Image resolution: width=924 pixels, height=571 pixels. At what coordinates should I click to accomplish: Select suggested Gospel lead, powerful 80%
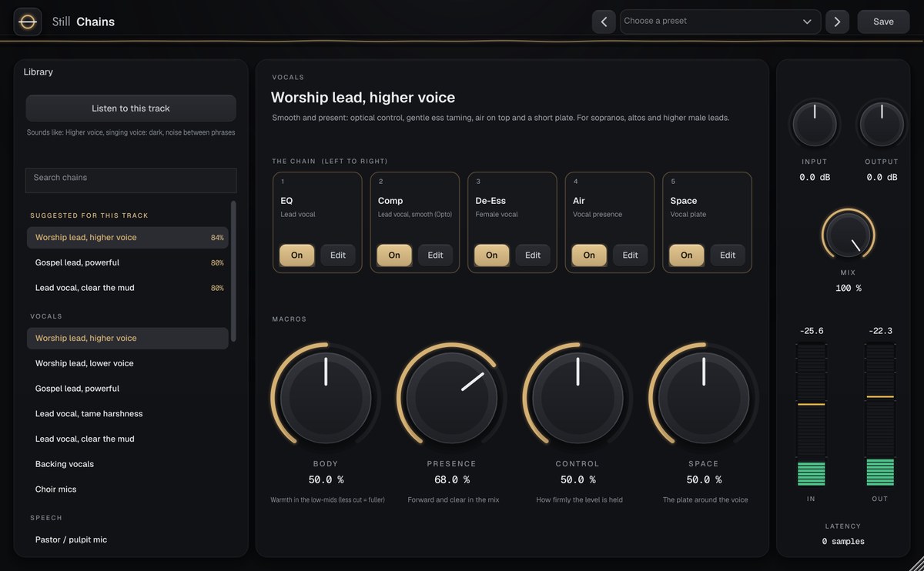[128, 262]
